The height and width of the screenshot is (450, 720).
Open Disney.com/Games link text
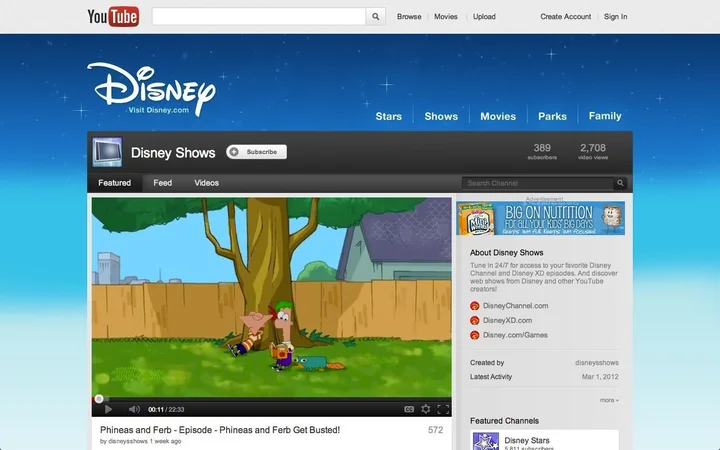(x=515, y=335)
